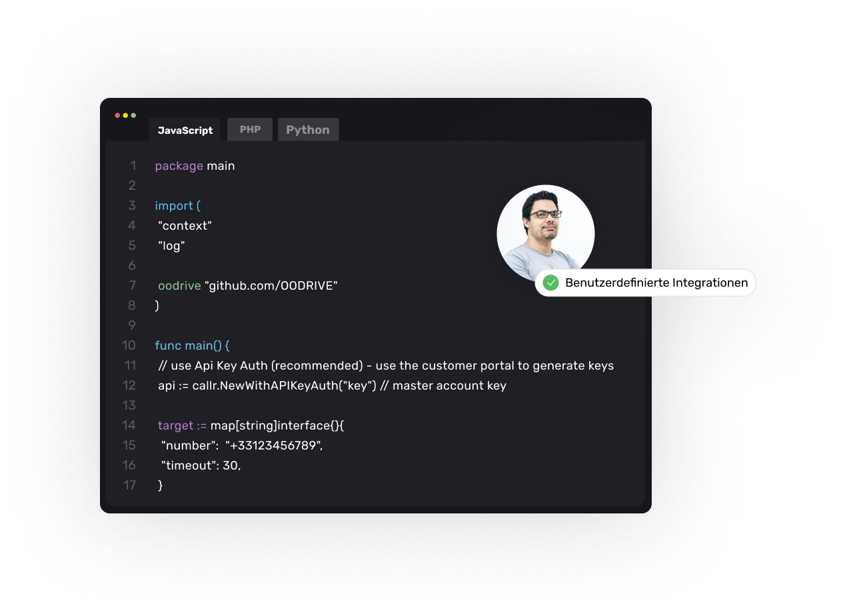Click line number 1 in gutter

pyautogui.click(x=133, y=166)
